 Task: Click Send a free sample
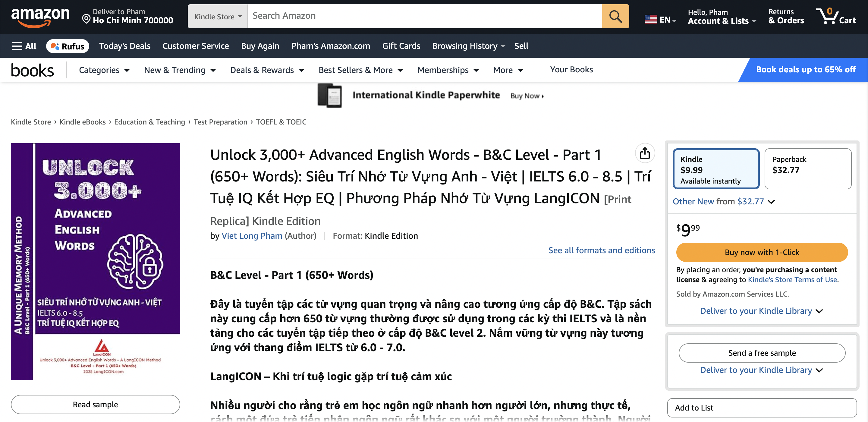click(762, 353)
